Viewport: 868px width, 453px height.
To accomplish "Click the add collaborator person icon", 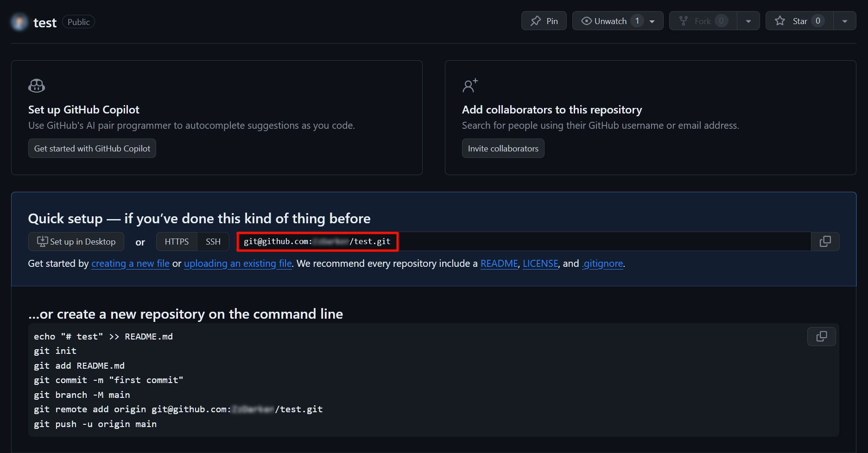I will tap(470, 86).
